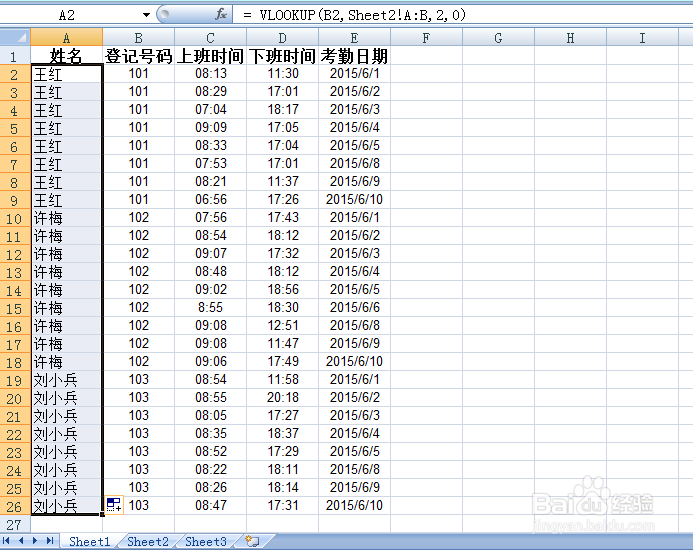Click cell C2 with time 08:13
Image resolution: width=693 pixels, height=550 pixels.
tap(211, 74)
